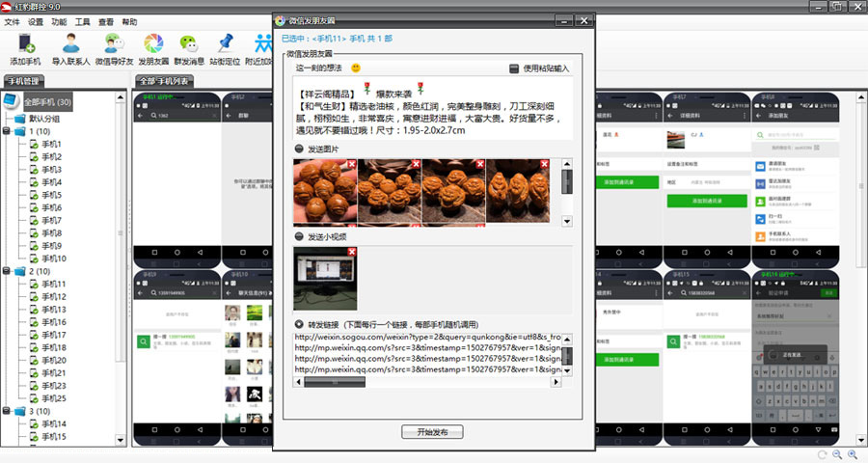Viewport: 868px width, 463px height.
Task: Click the image list scroll up arrow
Action: (567, 164)
